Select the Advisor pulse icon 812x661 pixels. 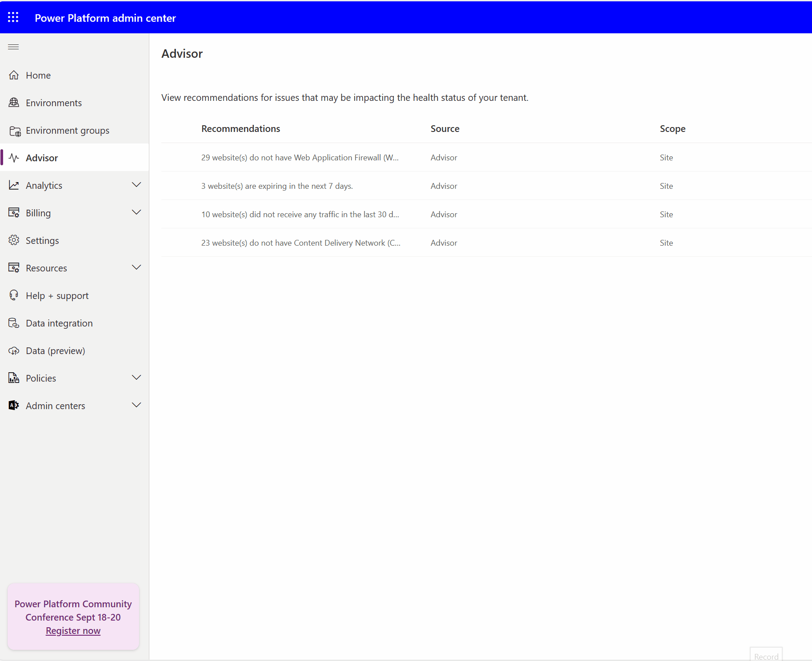tap(14, 158)
